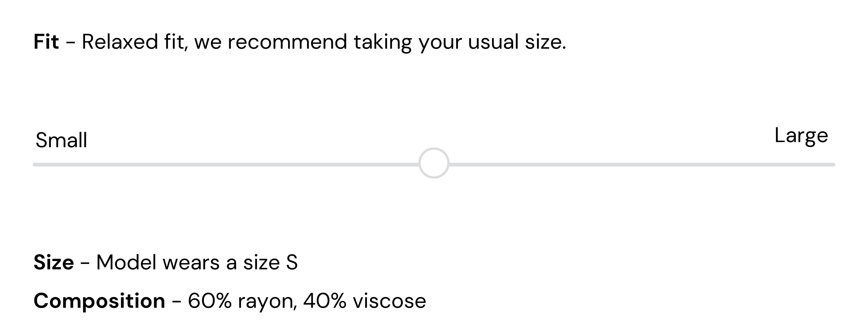Screen dimensions: 868x326
Task: Click the "40%" composition value
Action: 325,301
